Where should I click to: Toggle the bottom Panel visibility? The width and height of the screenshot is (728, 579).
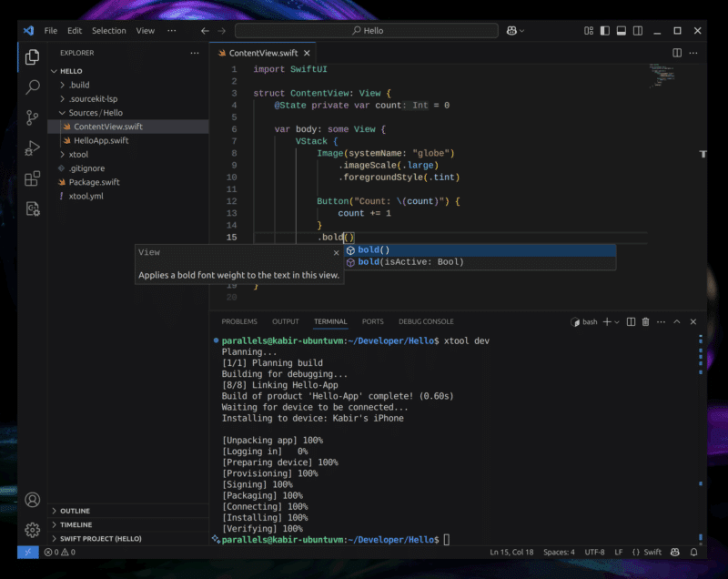coord(622,31)
